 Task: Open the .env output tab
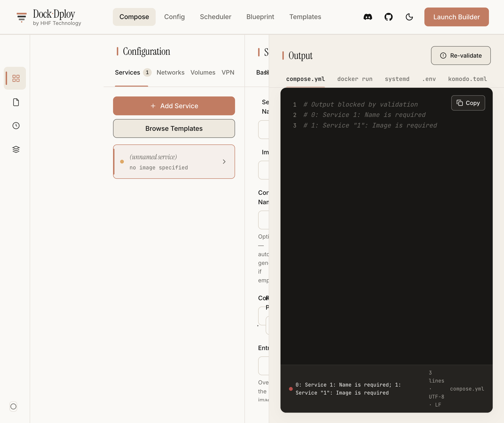(x=429, y=79)
